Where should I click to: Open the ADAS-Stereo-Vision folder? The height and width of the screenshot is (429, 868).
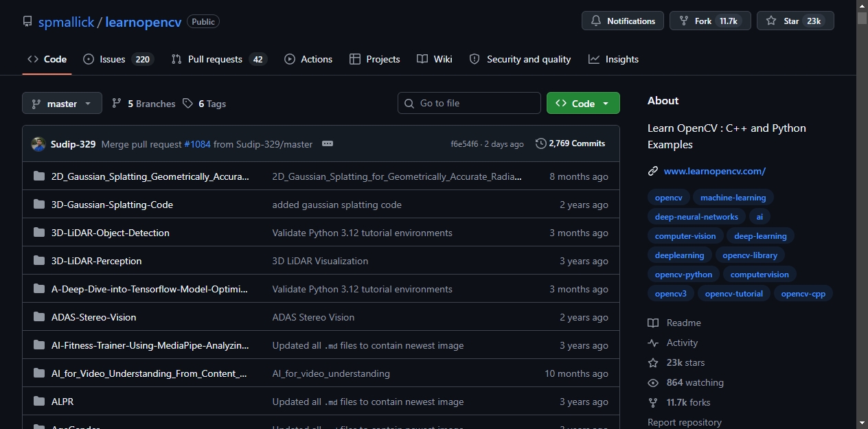pos(93,317)
